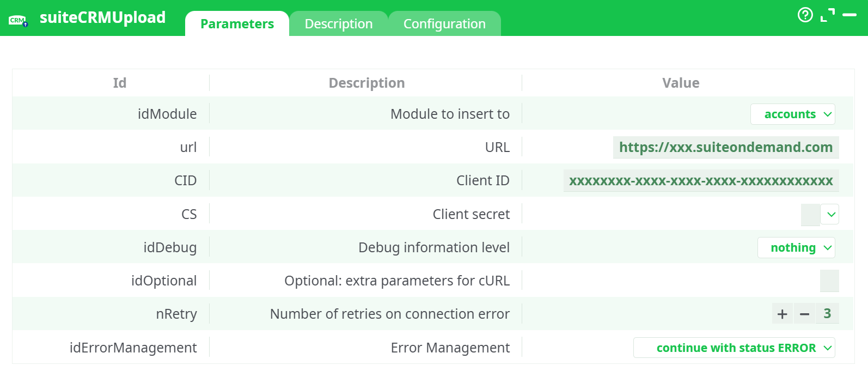Viewport: 868px width, 377px height.
Task: Open the Configuration tab
Action: pos(444,24)
